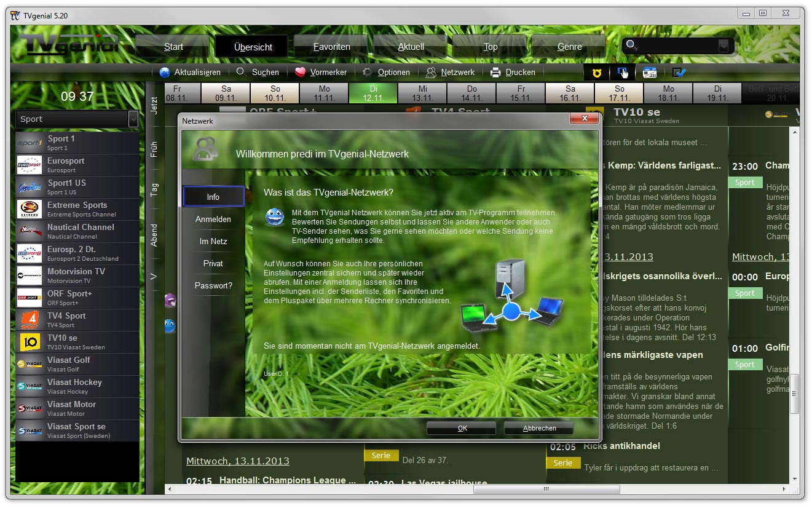Viewport: 812px width, 508px height.
Task: Select Viasat Golf channel logo
Action: pos(30,364)
